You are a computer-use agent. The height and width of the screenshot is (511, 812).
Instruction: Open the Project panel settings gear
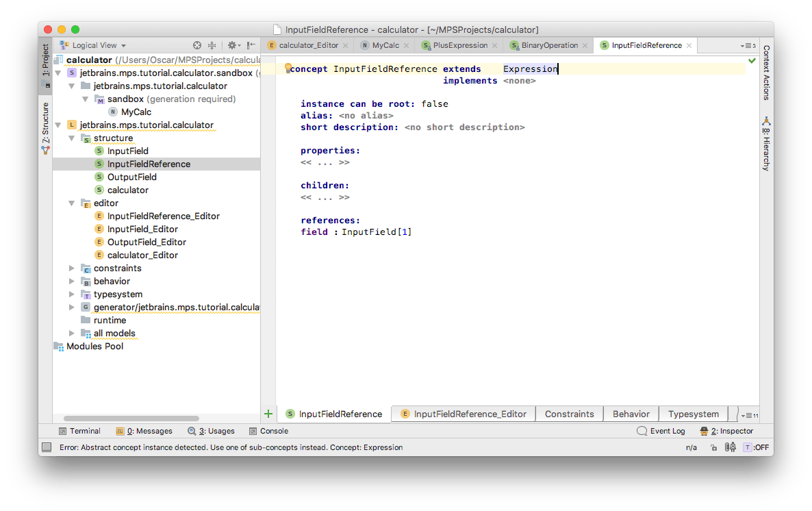tap(233, 45)
